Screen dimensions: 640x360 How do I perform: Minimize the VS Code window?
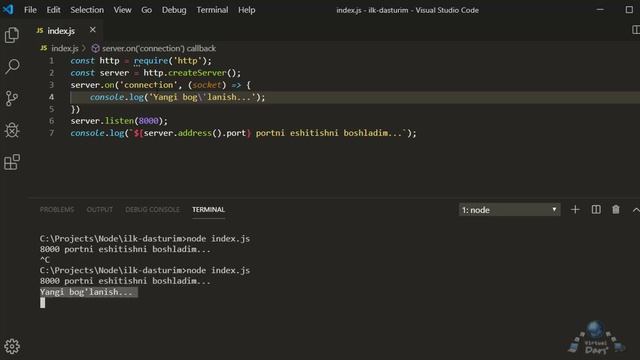tap(600, 10)
